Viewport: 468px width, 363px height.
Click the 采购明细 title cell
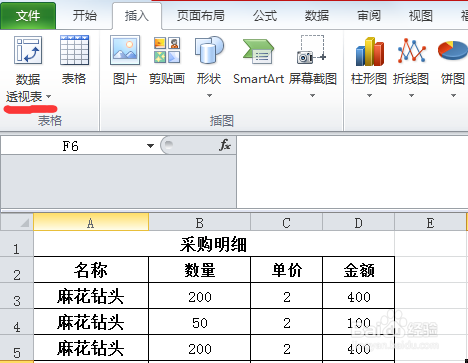pos(214,244)
